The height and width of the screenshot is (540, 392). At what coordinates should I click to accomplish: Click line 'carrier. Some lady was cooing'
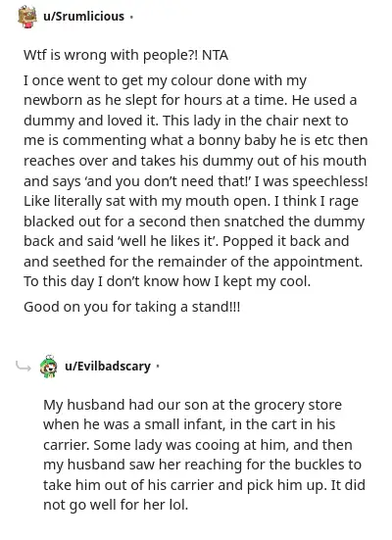[198, 445]
